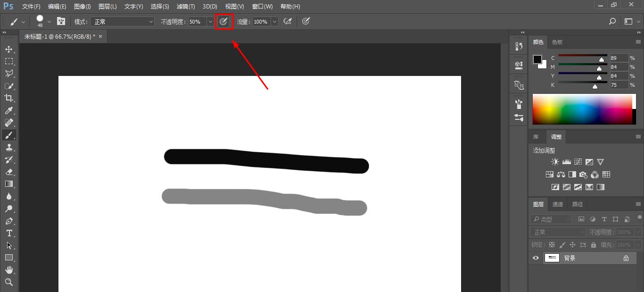This screenshot has height=292, width=644.
Task: Open the search icon in options bar
Action: tap(612, 21)
